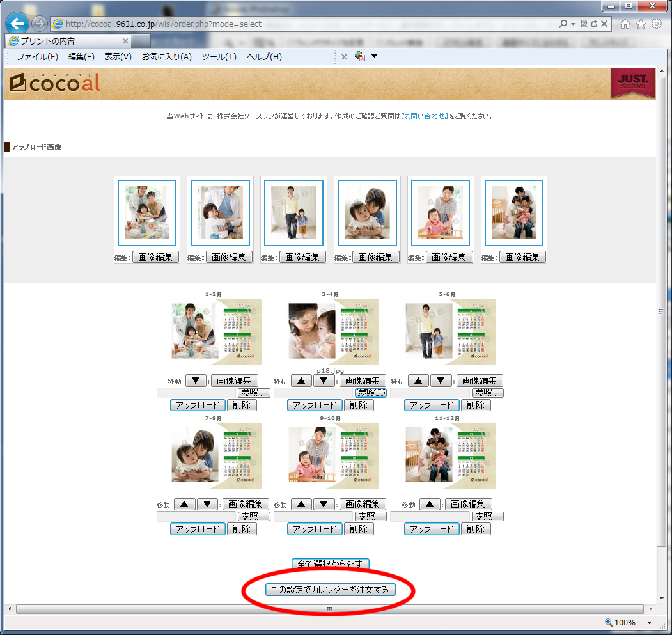Viewport: 672px width, 635px height.
Task: Open the Home icon in browser toolbar
Action: pyautogui.click(x=625, y=24)
